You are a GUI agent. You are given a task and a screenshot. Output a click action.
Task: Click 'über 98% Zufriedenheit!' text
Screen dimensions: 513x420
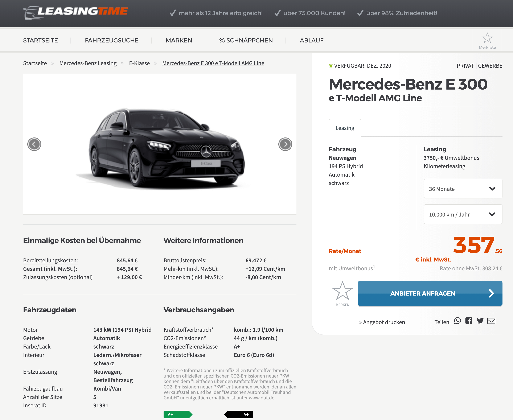coord(401,13)
